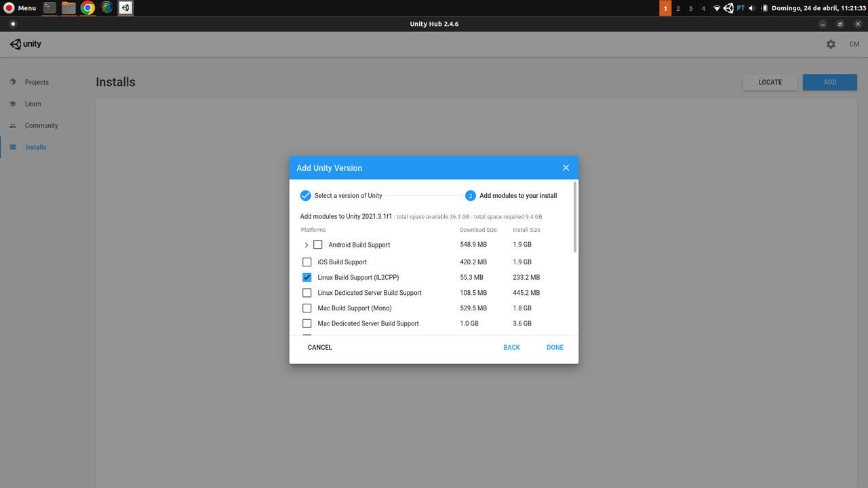Click the Download Size column header
Viewport: 868px width, 488px height.
pos(478,230)
